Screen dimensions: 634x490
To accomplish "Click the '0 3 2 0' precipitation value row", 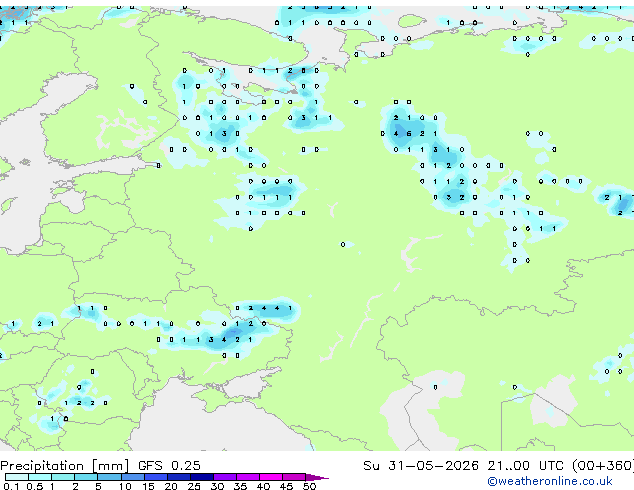I will tap(455, 197).
